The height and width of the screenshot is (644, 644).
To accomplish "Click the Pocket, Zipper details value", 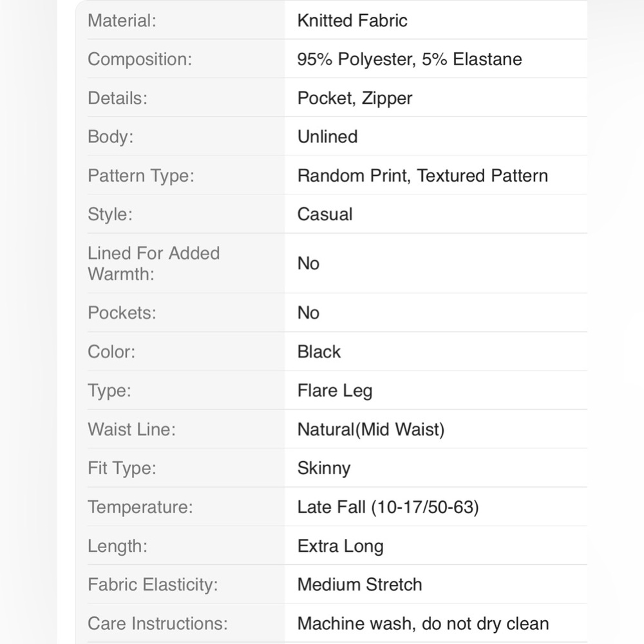I will [x=354, y=98].
